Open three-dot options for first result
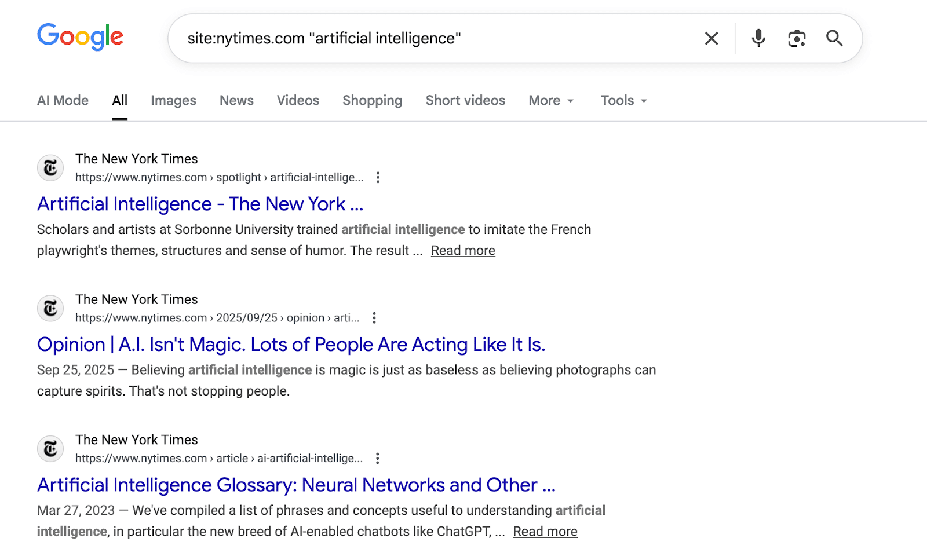This screenshot has height=560, width=927. [378, 177]
